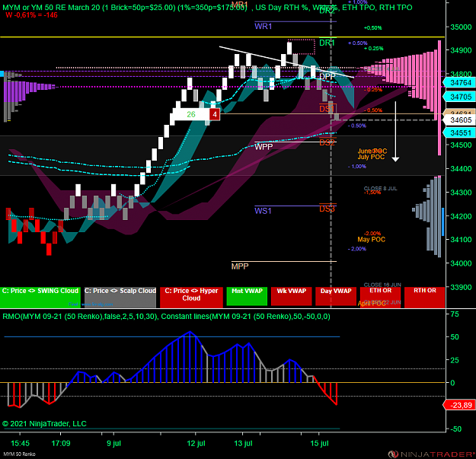Screen dimensions: 476x459
Task: Click the 75 level on RMO axis
Action: (455, 314)
